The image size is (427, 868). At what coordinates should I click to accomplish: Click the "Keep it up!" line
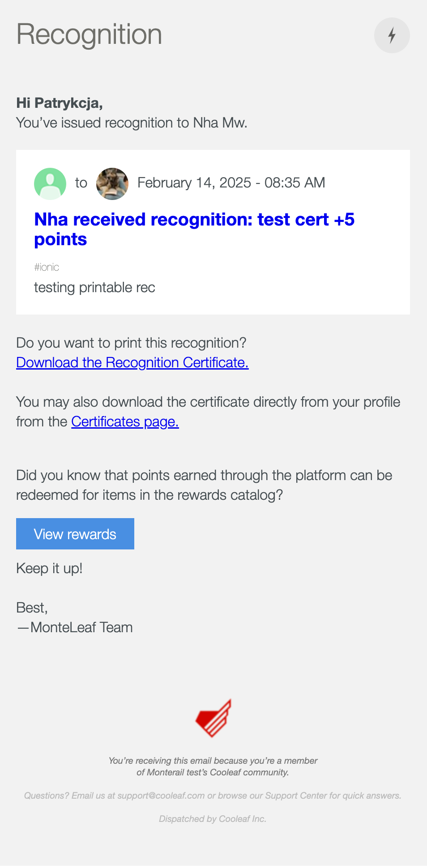click(49, 568)
